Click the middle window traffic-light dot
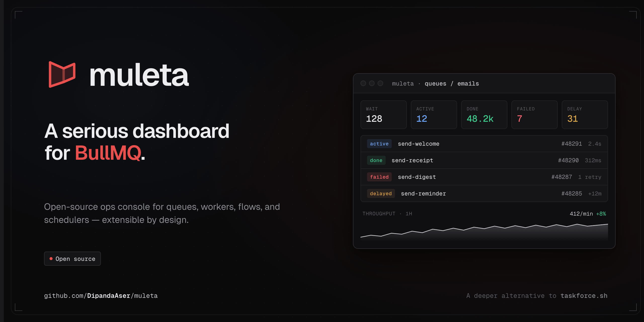Viewport: 644px width, 322px height. point(372,83)
